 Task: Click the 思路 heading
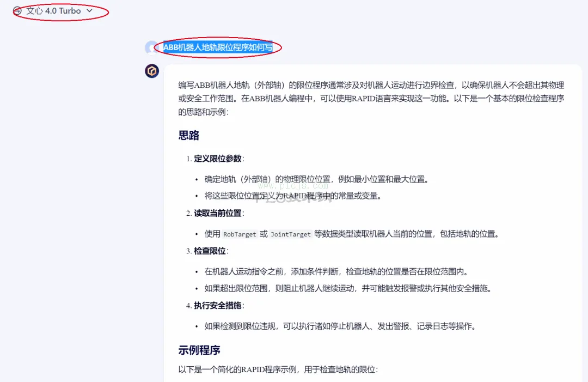click(188, 136)
